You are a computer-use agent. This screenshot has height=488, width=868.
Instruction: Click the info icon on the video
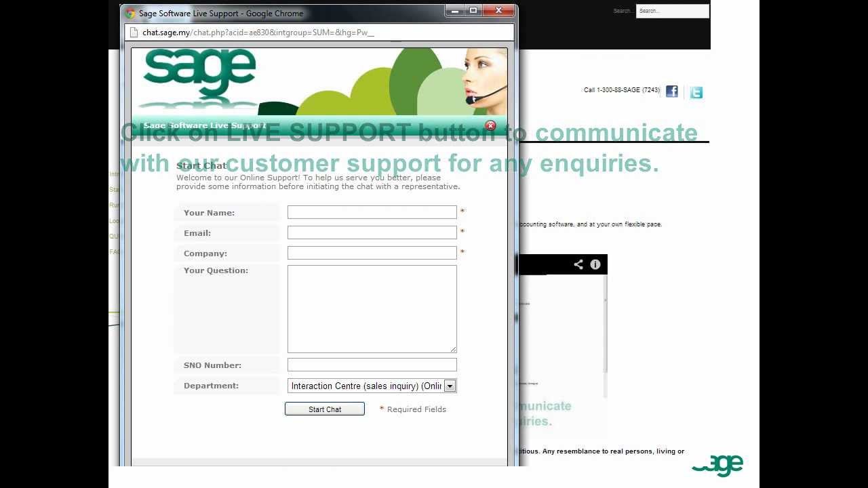(x=595, y=264)
